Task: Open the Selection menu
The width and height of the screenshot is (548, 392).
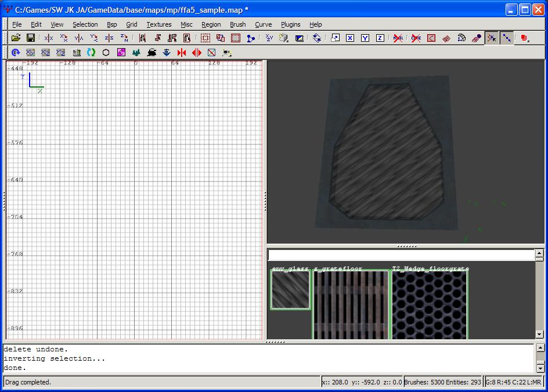Action: pos(85,24)
